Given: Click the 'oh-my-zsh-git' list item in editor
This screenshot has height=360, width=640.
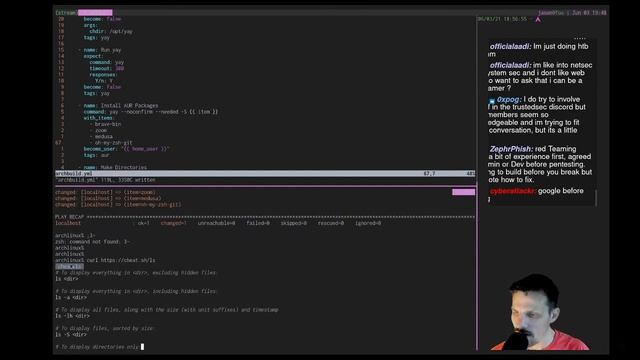Looking at the screenshot, I should click(x=111, y=143).
